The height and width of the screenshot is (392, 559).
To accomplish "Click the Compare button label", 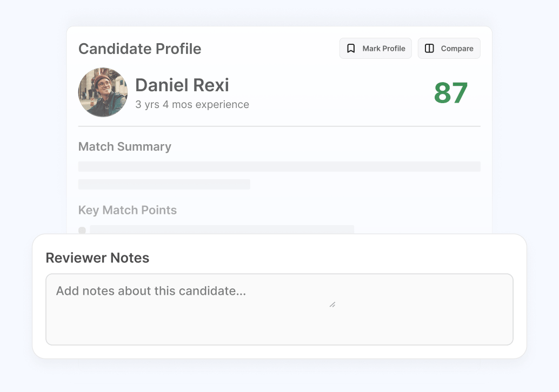I will (457, 49).
